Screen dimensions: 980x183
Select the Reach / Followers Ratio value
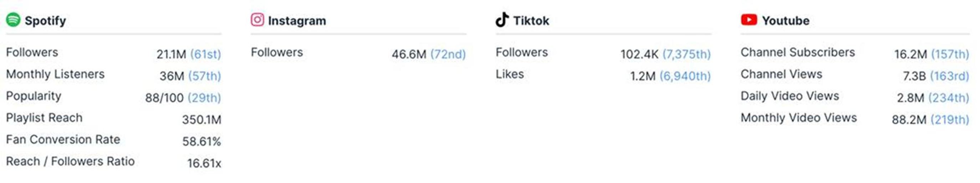click(204, 163)
